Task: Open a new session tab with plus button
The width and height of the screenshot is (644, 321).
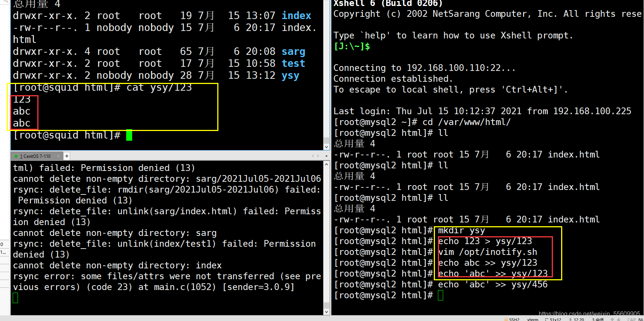Action: coord(66,156)
